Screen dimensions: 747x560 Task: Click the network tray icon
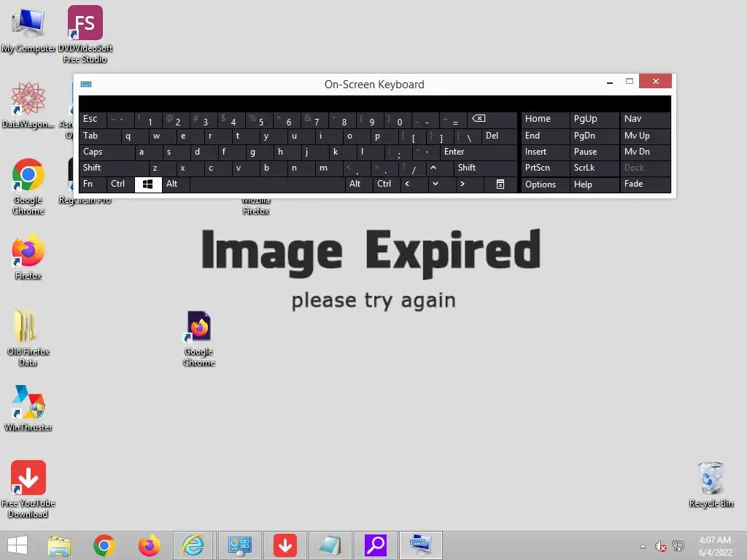678,545
